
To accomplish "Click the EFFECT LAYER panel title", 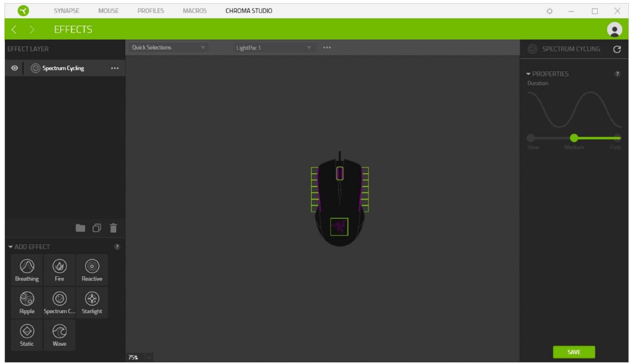I will 28,49.
